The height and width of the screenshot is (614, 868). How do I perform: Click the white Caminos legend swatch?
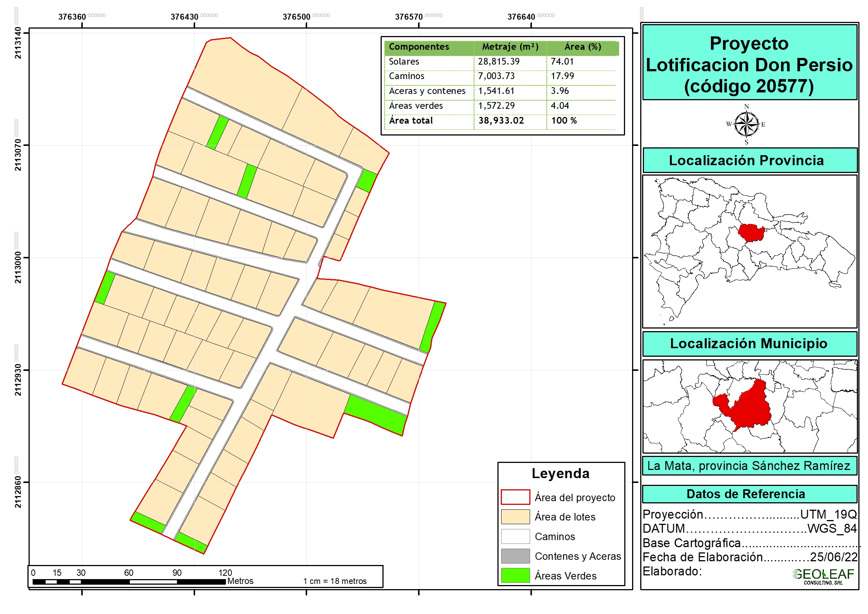[515, 536]
